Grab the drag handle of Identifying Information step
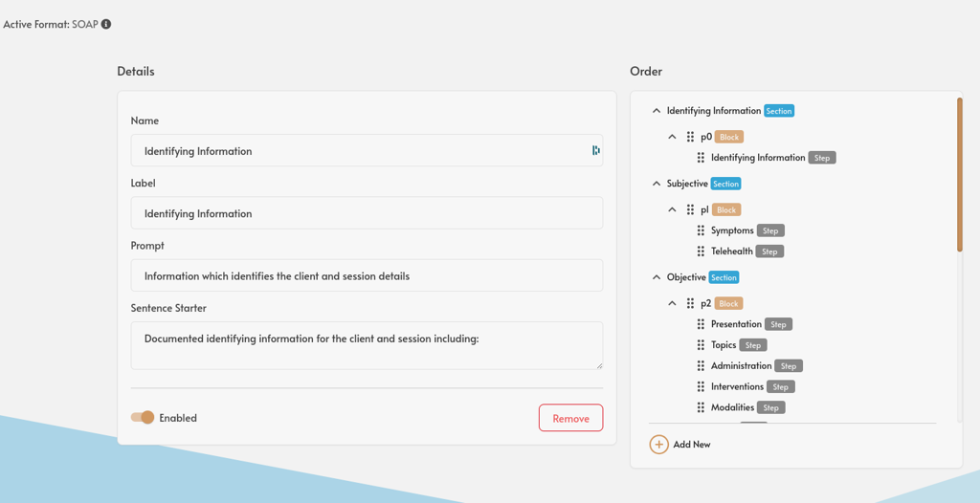The width and height of the screenshot is (980, 503). click(701, 158)
